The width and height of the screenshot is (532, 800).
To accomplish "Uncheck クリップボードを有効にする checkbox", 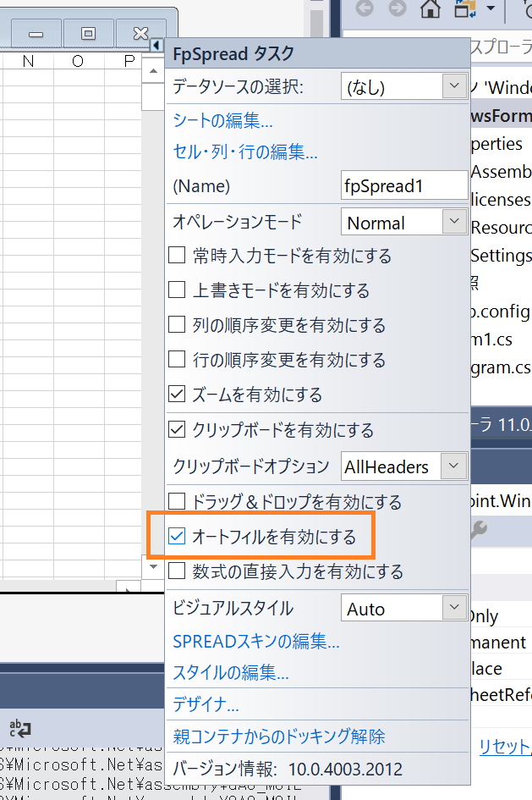I will pos(177,429).
